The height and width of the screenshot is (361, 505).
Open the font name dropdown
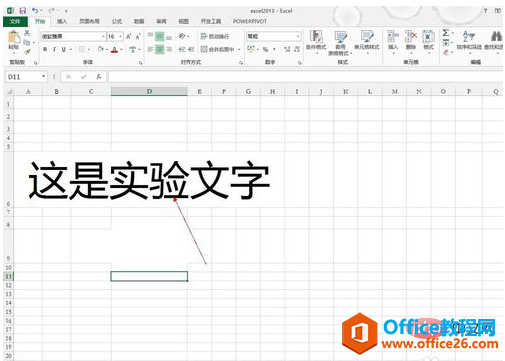103,36
